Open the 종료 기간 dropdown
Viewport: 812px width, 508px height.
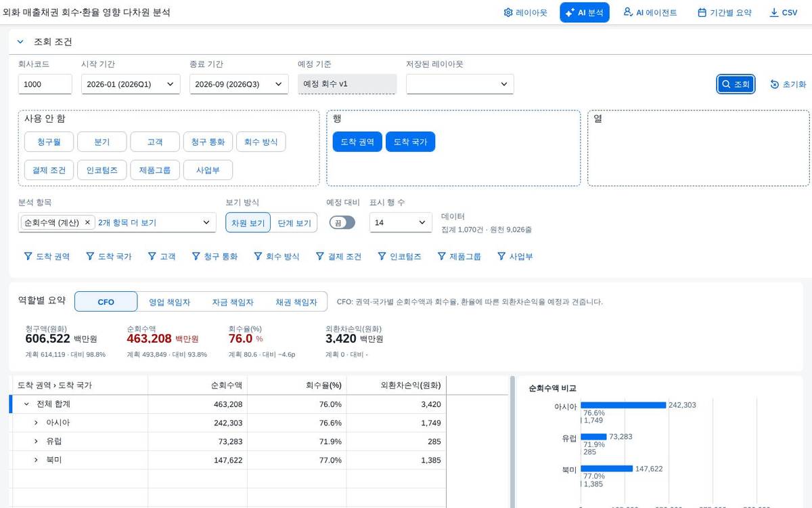239,84
